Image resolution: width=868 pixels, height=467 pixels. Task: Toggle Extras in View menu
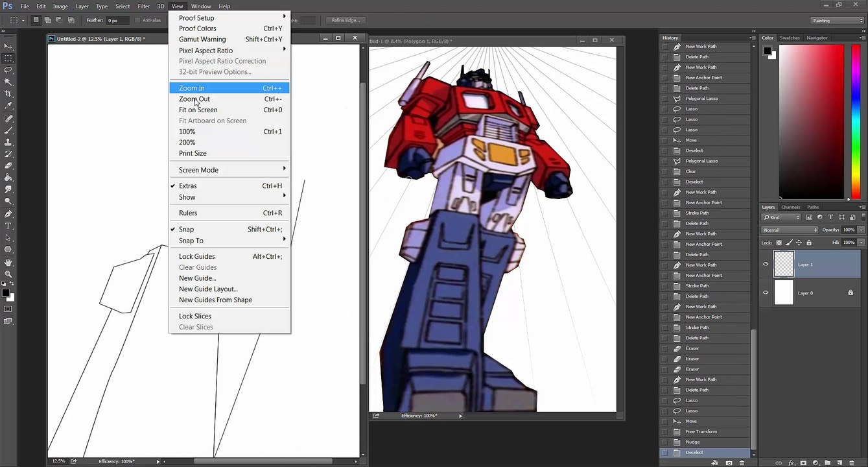(229, 186)
